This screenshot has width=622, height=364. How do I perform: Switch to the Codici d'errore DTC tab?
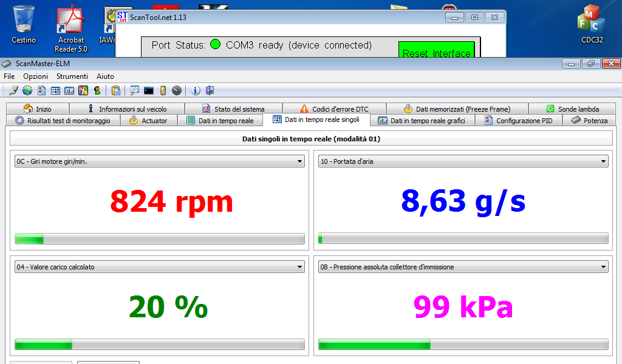click(333, 109)
